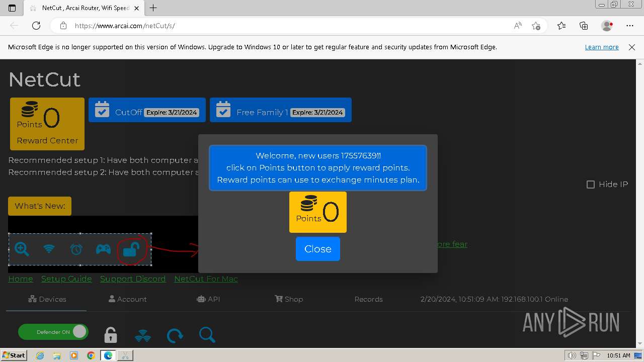644x362 pixels.
Task: Open File Explorer folder in taskbar
Action: pos(57,355)
